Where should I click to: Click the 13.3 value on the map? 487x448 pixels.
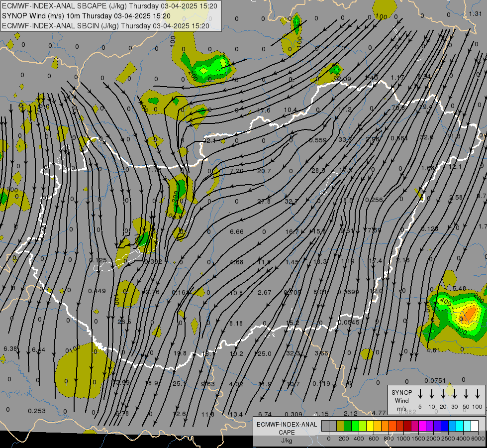point(320,261)
